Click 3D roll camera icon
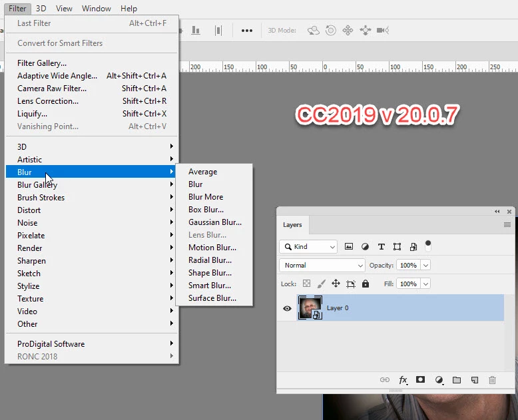Viewport: 518px width, 420px height. [x=331, y=31]
